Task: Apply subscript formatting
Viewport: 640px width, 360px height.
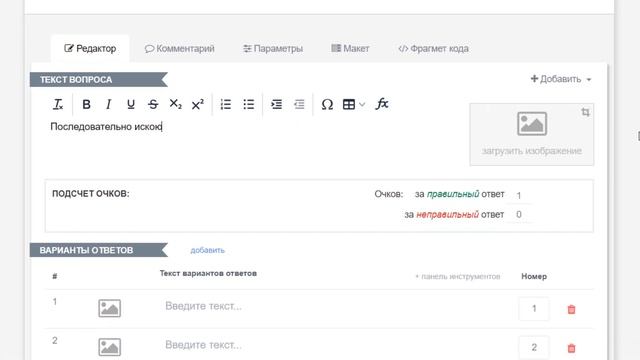Action: [176, 104]
